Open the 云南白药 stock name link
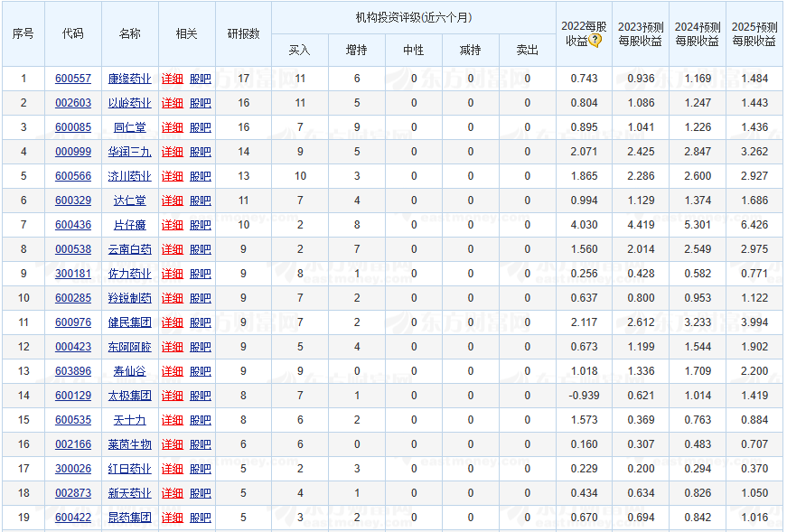Viewport: 787px width, 532px height. point(129,249)
